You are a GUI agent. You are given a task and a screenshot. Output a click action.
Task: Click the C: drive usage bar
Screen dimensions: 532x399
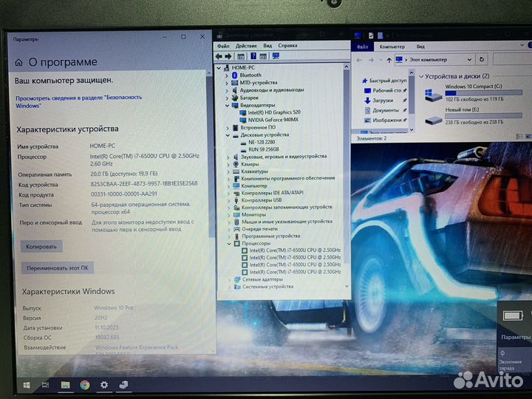pos(483,92)
